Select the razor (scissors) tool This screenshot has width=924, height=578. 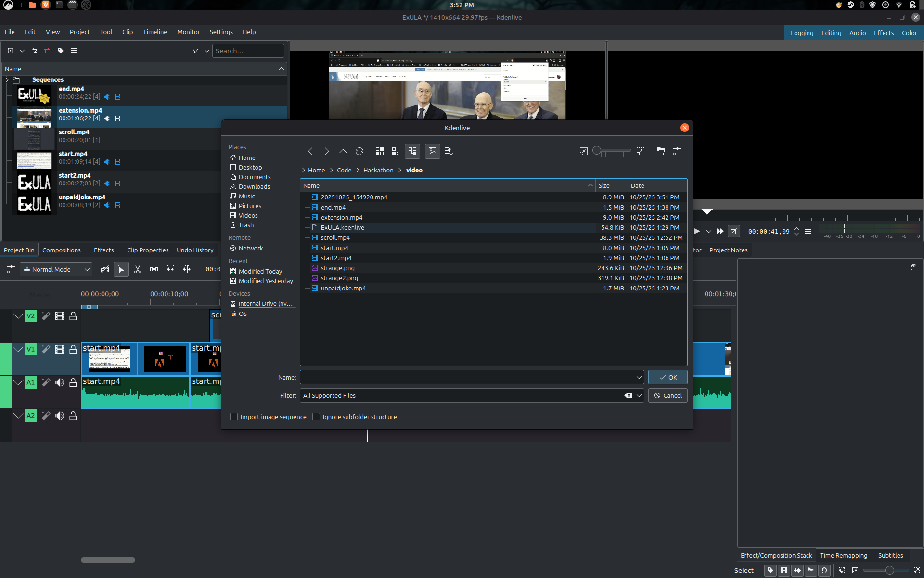tap(138, 269)
